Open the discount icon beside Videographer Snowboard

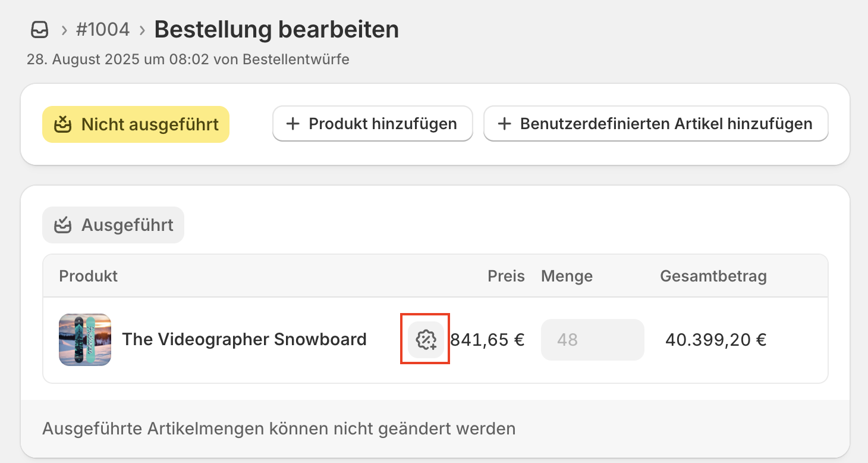coord(426,340)
